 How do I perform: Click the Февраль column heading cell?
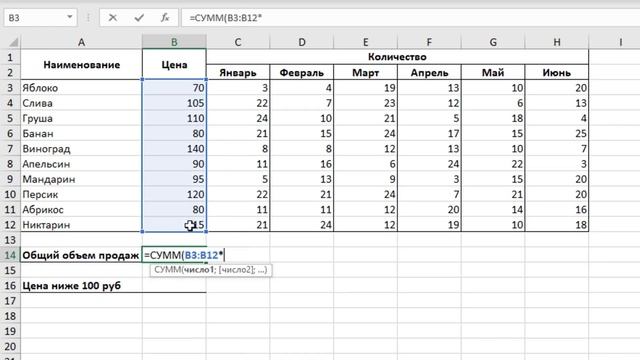coord(302,73)
